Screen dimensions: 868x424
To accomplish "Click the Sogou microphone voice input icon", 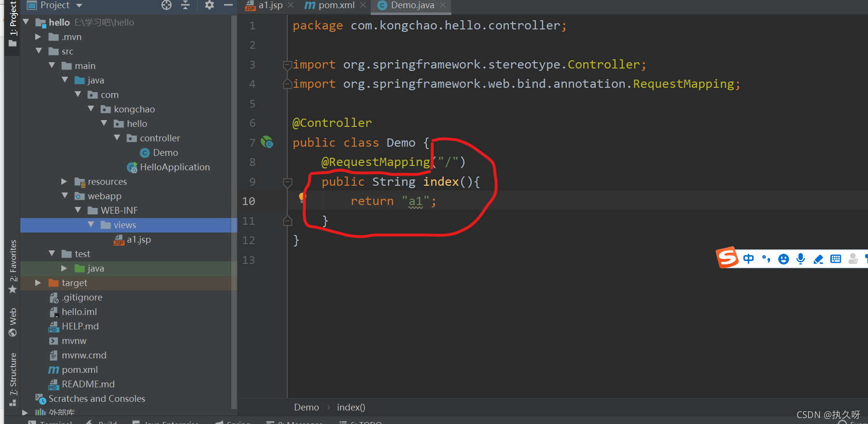I will (x=801, y=259).
